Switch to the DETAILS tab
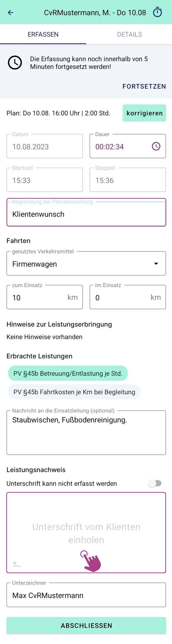Image resolution: width=172 pixels, height=644 pixels. coord(129,34)
